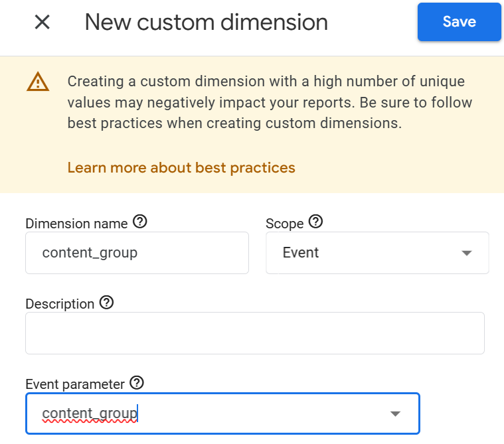Screen dimensions: 504x444
Task: Click the Dimension name label
Action: (76, 223)
